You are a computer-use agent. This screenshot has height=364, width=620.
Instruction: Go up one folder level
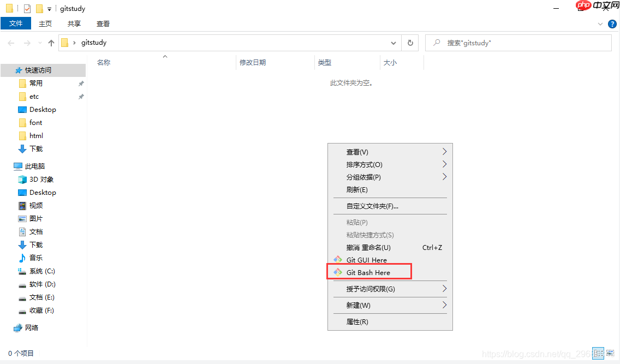[x=51, y=43]
